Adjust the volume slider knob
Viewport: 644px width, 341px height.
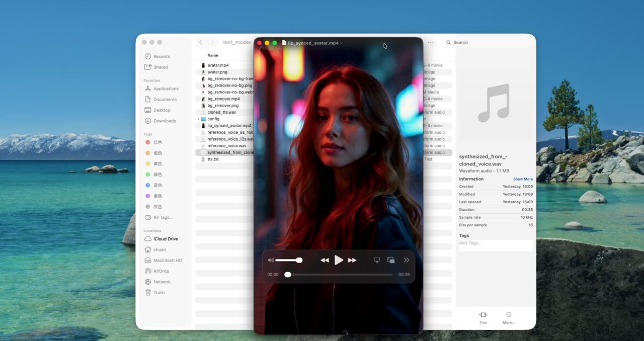click(x=299, y=260)
